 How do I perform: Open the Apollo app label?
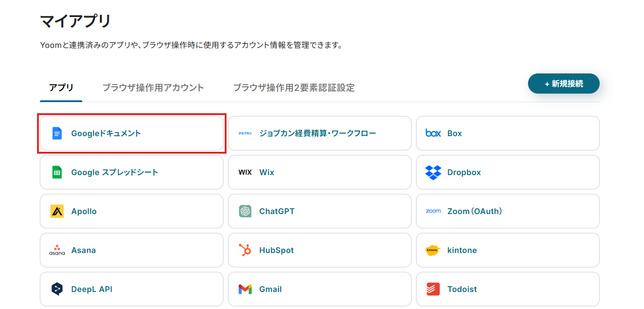(84, 211)
